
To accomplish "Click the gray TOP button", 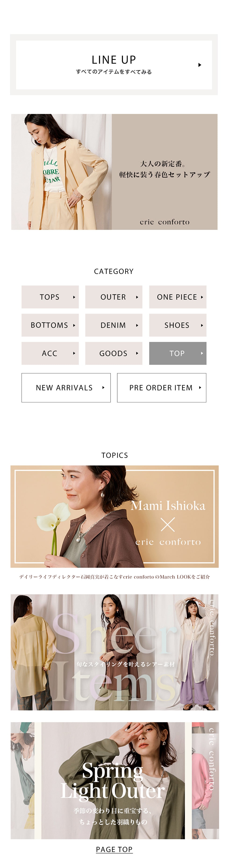I will pos(177,353).
